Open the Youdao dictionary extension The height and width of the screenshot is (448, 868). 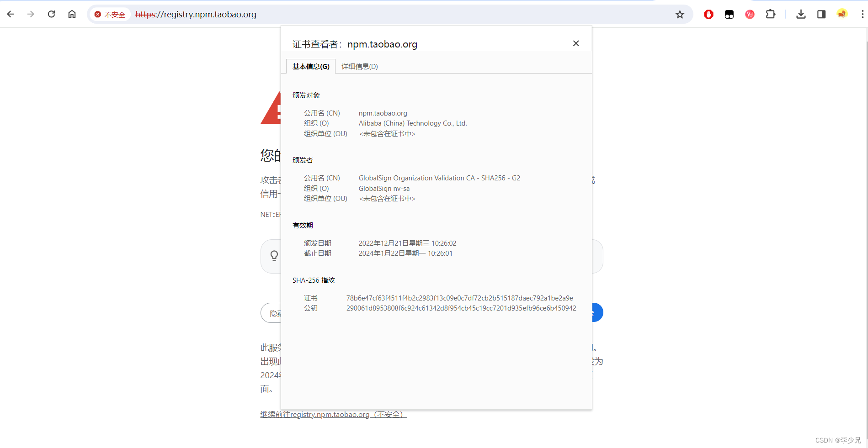coord(749,14)
